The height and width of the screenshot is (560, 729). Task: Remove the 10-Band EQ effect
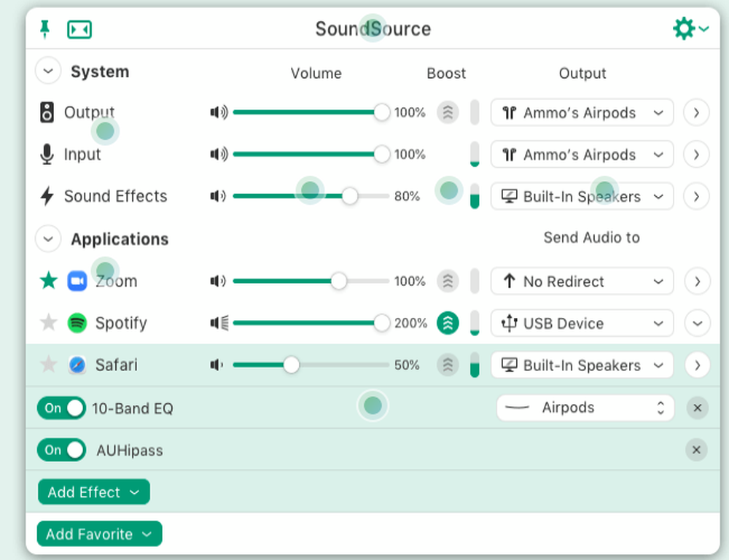(x=697, y=408)
